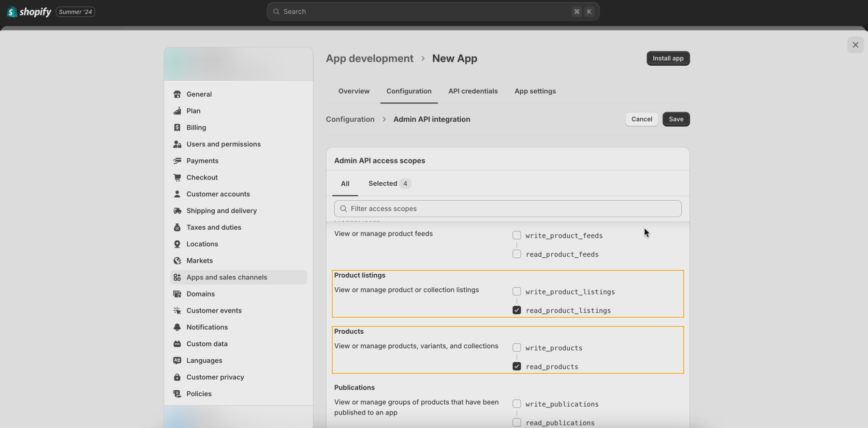Go back via App development breadcrumb
The image size is (868, 428).
(x=370, y=59)
